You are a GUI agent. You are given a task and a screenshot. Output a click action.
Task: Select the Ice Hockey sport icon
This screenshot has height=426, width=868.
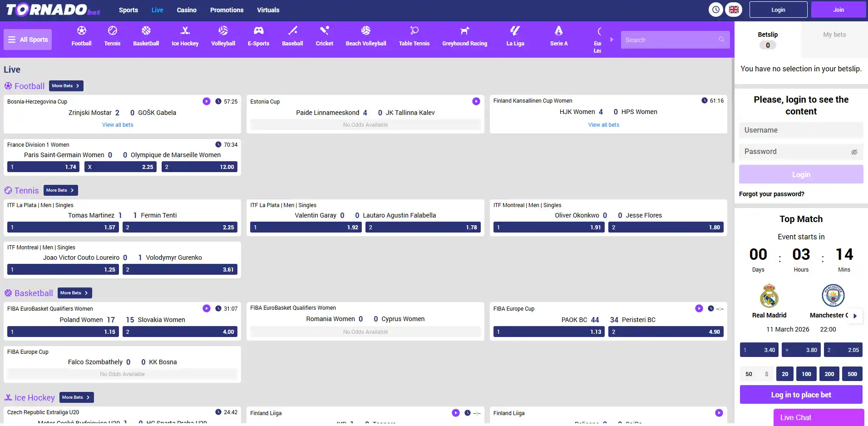[x=185, y=30]
